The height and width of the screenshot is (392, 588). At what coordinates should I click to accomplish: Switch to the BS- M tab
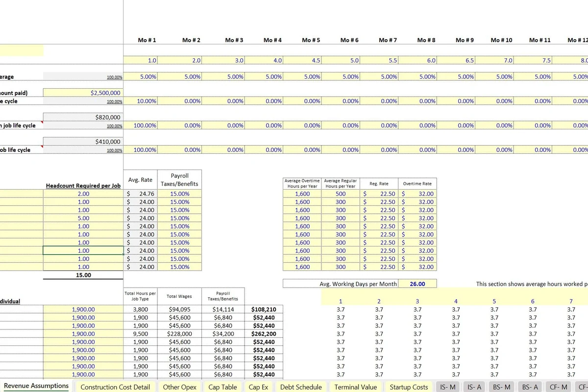pos(502,387)
